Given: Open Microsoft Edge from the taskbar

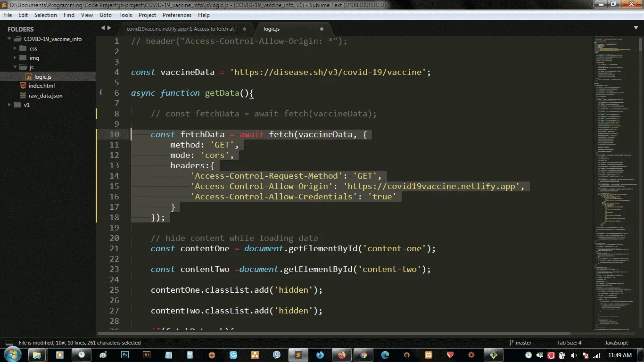Looking at the screenshot, I should (x=385, y=355).
